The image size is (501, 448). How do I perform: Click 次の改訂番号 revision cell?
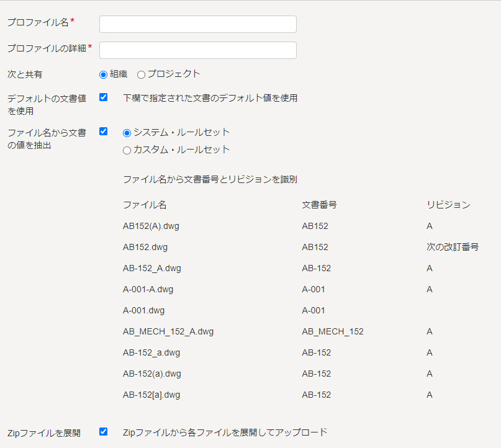(453, 247)
